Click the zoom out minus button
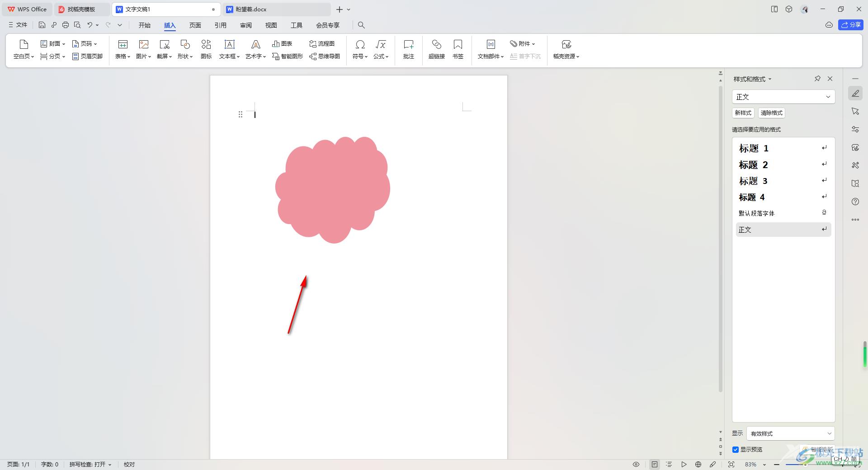The width and height of the screenshot is (868, 470). click(x=777, y=465)
